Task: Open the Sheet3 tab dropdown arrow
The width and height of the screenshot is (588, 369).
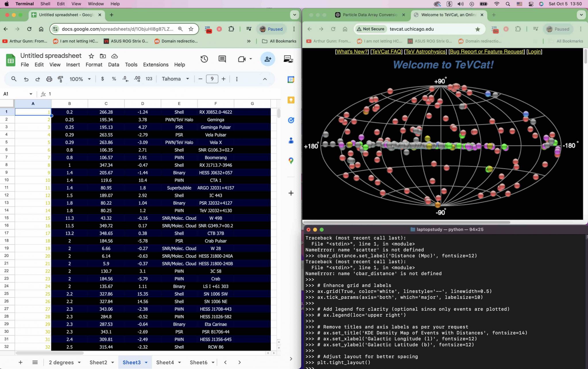Action: pyautogui.click(x=146, y=362)
